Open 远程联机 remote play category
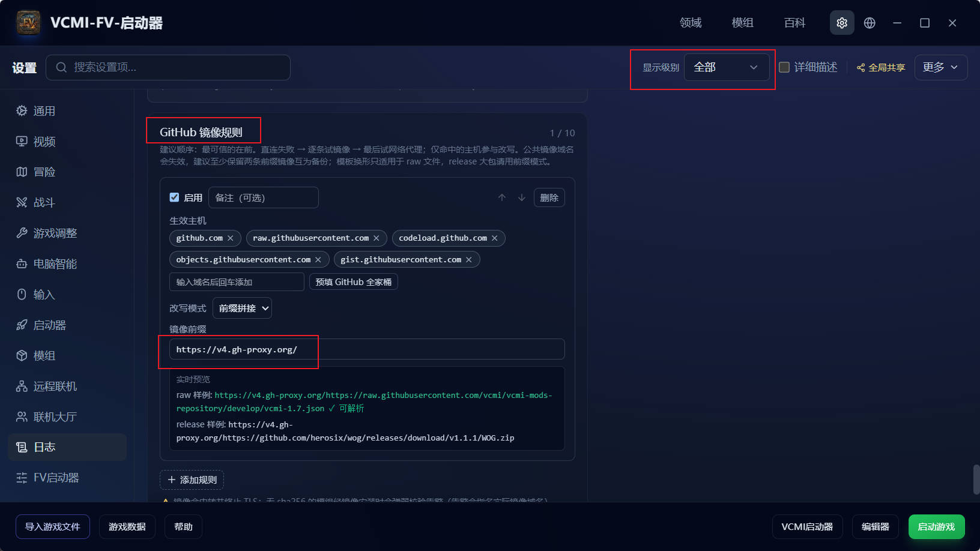This screenshot has height=551, width=980. pyautogui.click(x=67, y=387)
